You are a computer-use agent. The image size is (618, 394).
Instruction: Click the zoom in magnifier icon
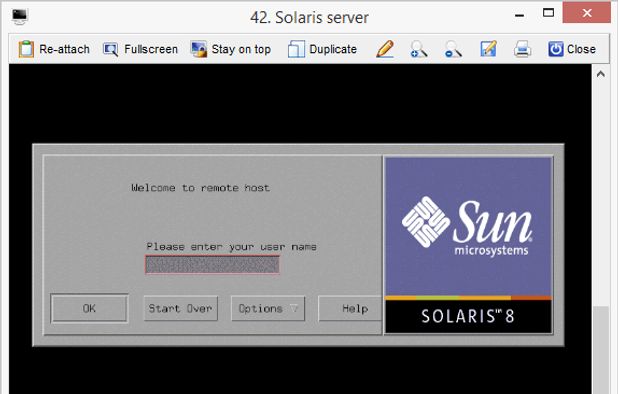point(419,49)
